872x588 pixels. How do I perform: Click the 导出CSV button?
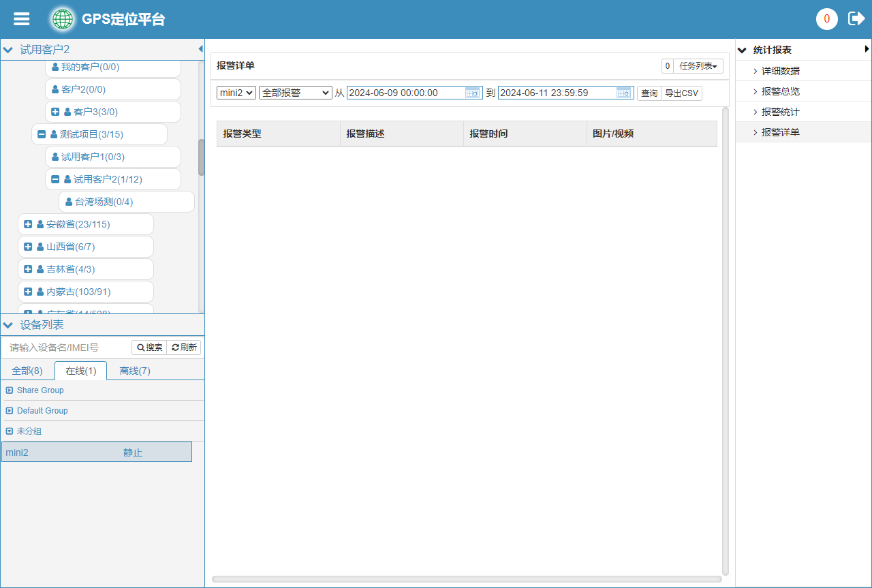coord(681,93)
